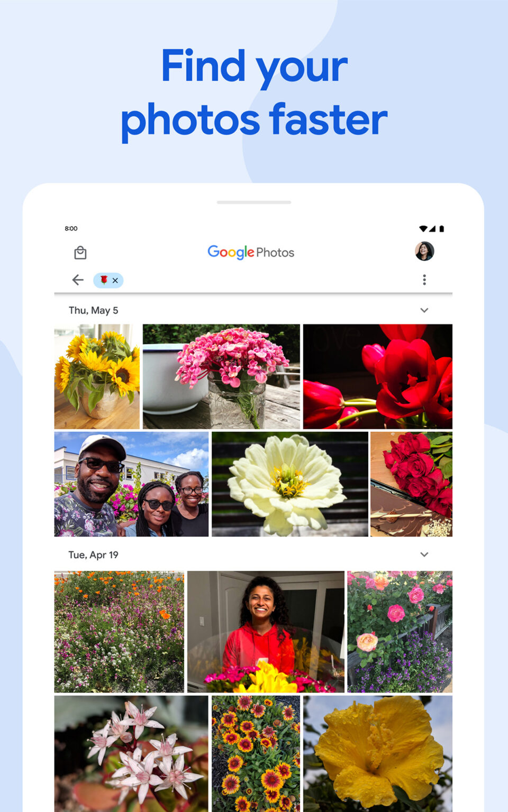Remove the rose filter by clicking its X
Screen dimensions: 508x812
(x=115, y=280)
